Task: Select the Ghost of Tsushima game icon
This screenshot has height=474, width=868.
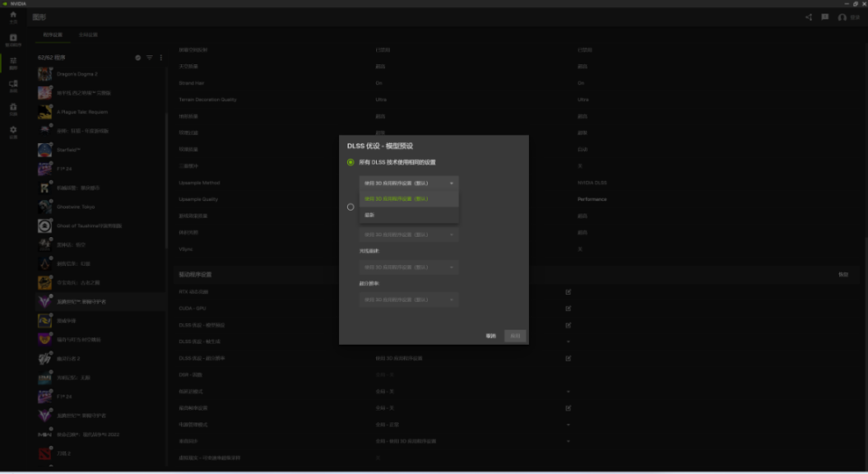Action: (x=45, y=226)
